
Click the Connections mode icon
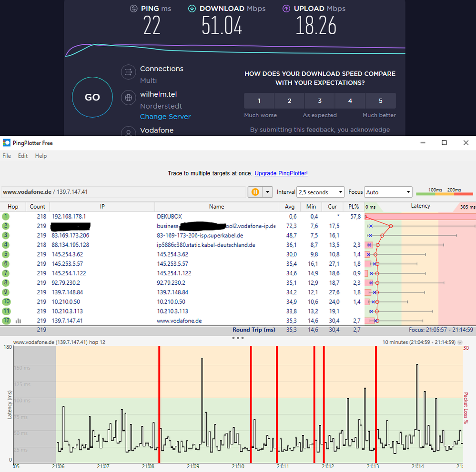click(x=129, y=72)
